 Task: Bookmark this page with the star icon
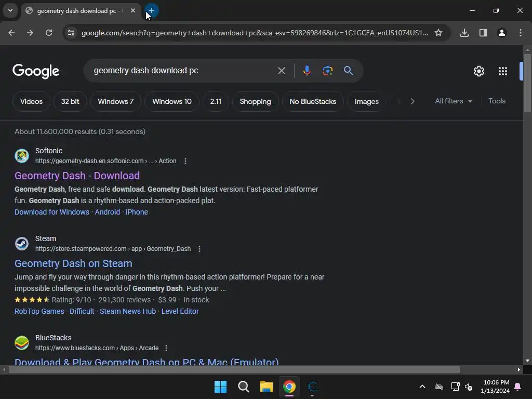[438, 33]
